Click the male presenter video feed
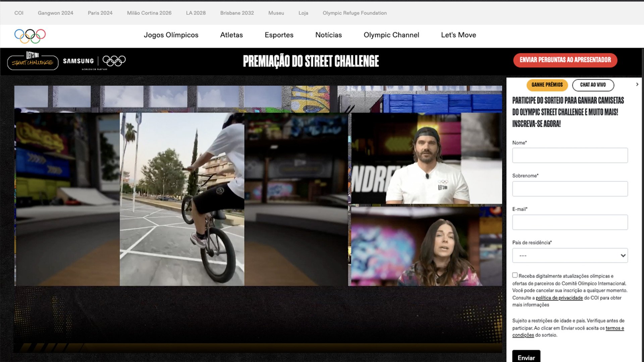 (427, 158)
